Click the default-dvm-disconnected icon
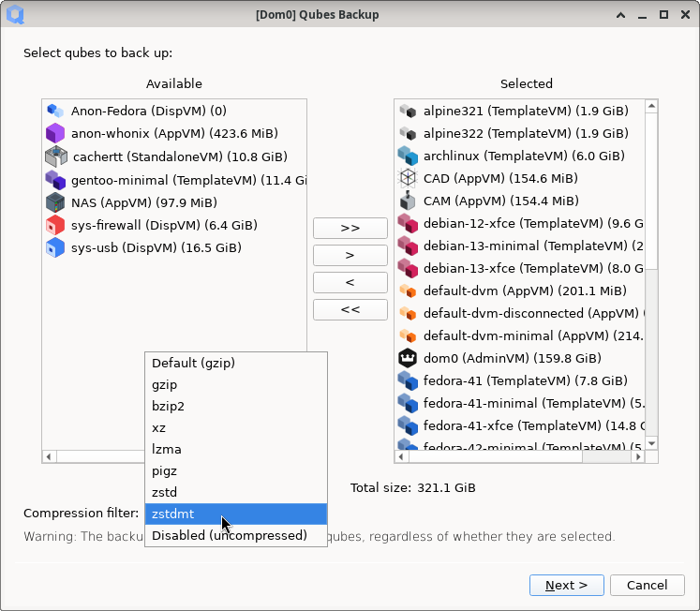 (x=408, y=313)
